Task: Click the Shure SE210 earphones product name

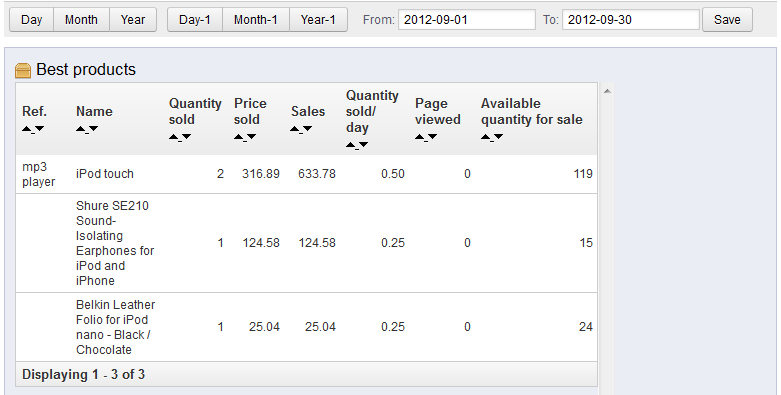Action: (115, 243)
